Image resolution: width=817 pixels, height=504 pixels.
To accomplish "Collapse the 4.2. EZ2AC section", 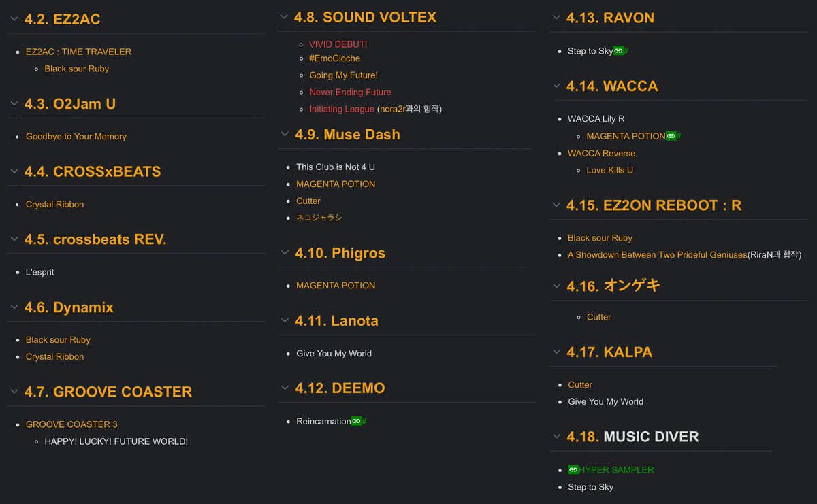I will pos(14,19).
